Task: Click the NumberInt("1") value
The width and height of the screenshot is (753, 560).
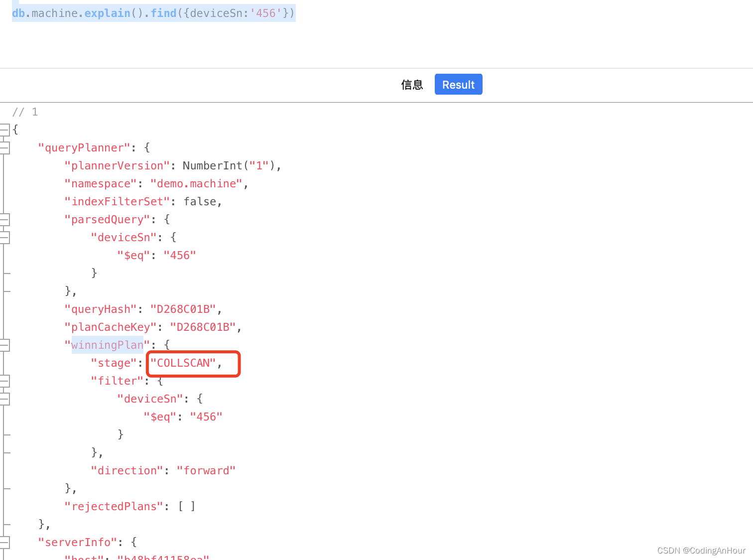Action: click(x=229, y=166)
